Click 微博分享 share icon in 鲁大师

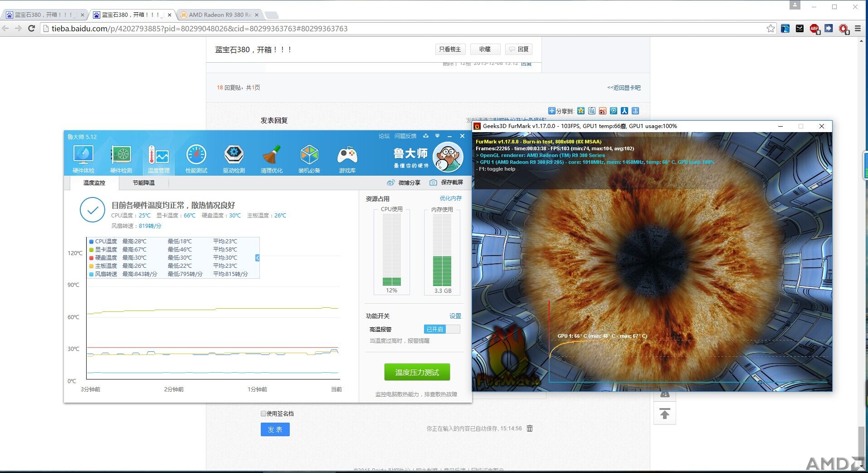pos(404,182)
